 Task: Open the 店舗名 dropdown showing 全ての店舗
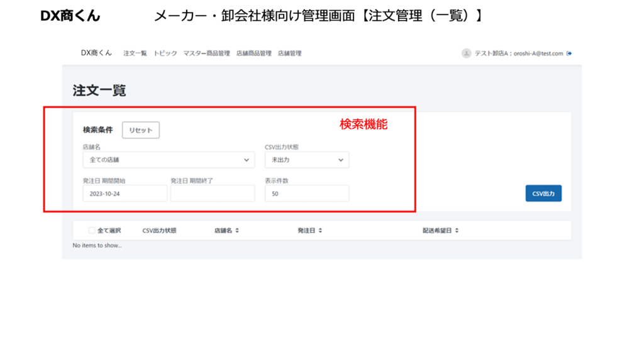(x=169, y=160)
